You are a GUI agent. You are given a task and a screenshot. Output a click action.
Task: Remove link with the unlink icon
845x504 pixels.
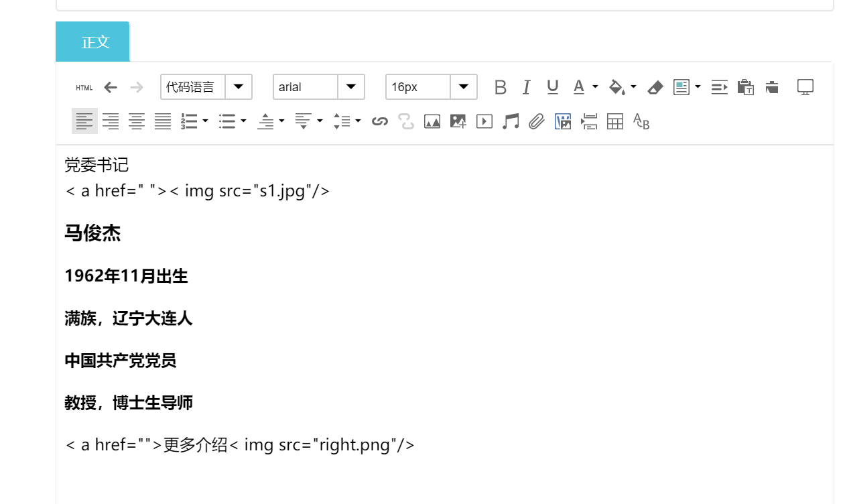coord(406,121)
